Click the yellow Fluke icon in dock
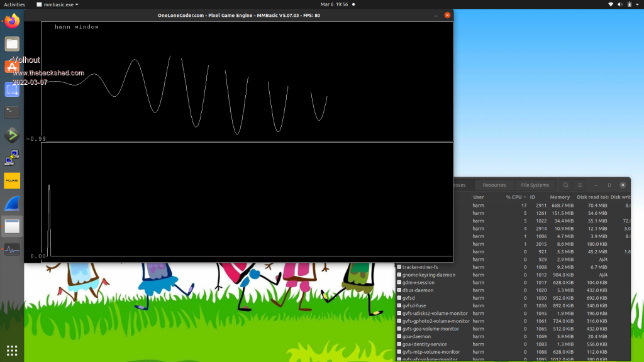This screenshot has width=644, height=362. (x=12, y=181)
